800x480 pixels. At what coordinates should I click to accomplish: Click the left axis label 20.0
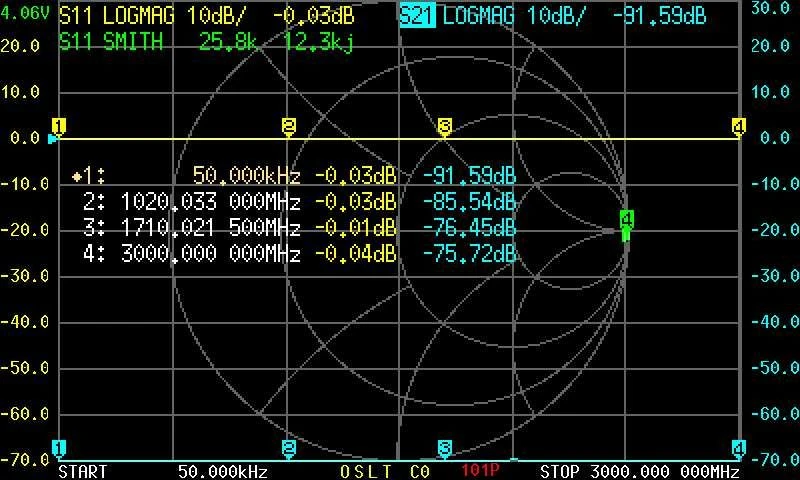(x=20, y=46)
